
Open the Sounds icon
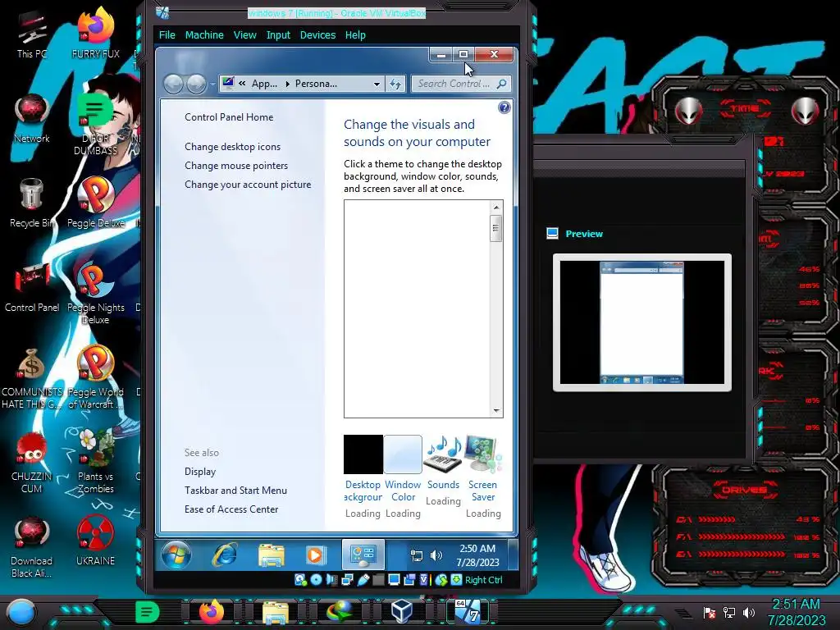coord(443,454)
